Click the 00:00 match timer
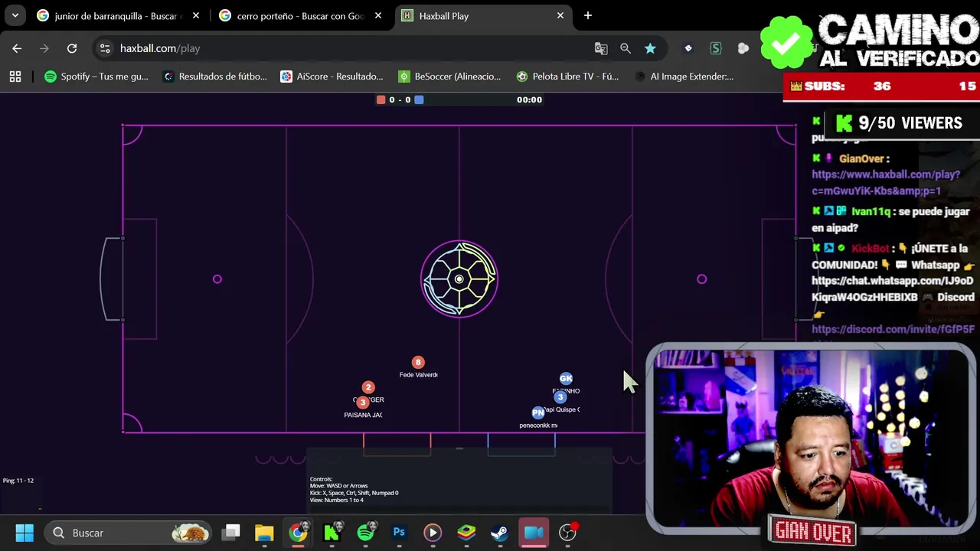This screenshot has height=551, width=980. click(x=529, y=99)
